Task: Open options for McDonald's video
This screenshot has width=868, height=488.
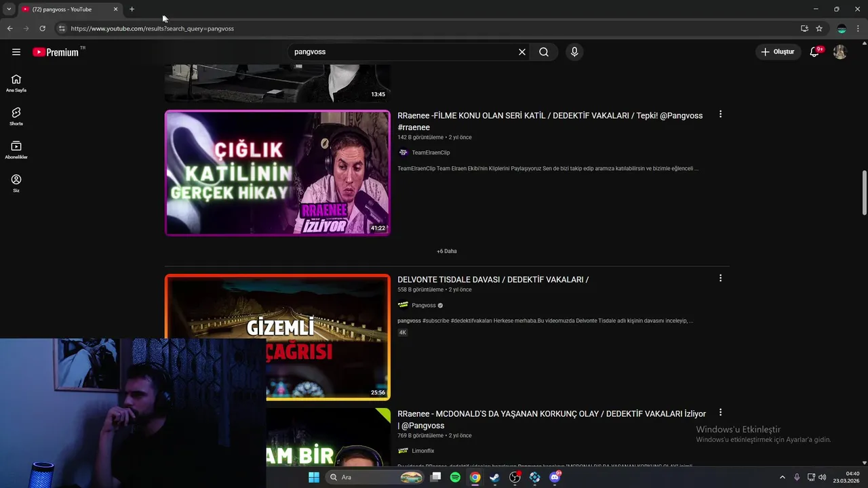Action: pos(720,413)
